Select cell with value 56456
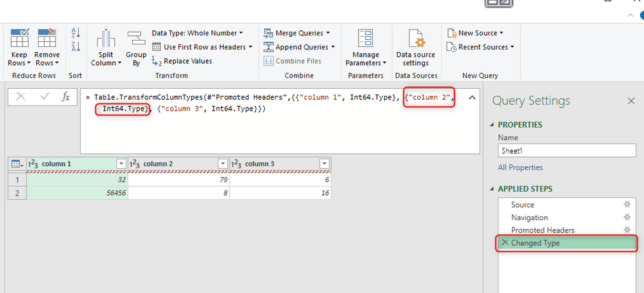 77,193
